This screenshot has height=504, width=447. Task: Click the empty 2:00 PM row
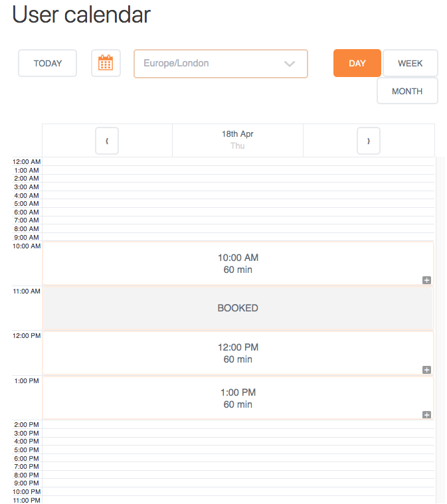tap(238, 424)
